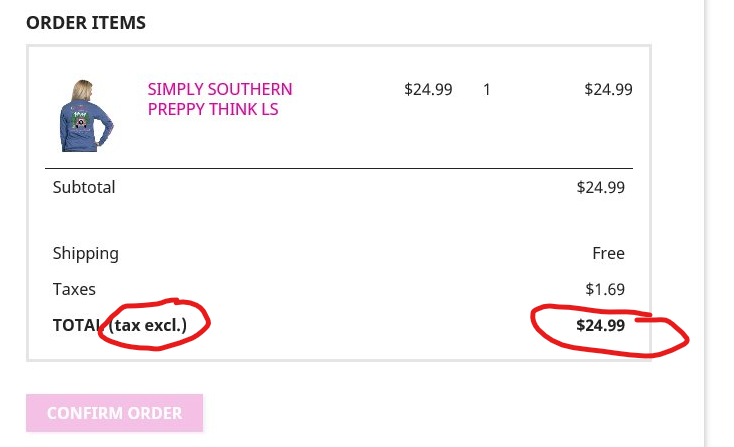The width and height of the screenshot is (734, 447).
Task: Click the Subtotal label
Action: (x=84, y=187)
